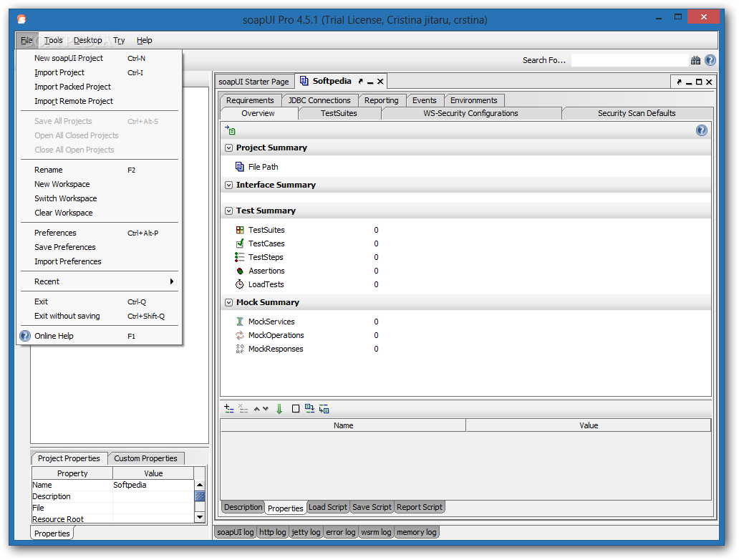Click the LoadTests stopwatch icon
Screen dimensions: 739x560
(239, 284)
